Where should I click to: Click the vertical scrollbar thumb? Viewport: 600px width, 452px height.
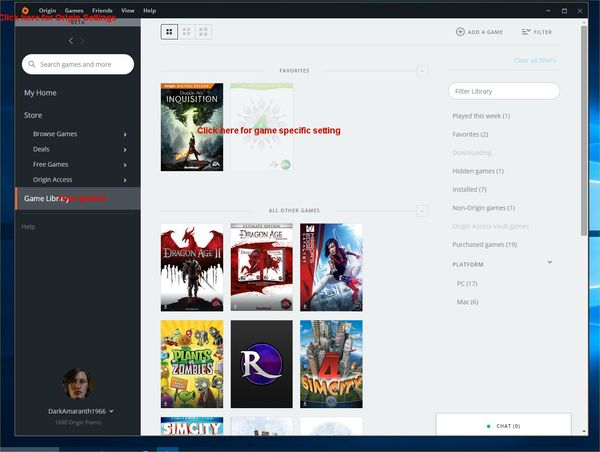click(584, 130)
